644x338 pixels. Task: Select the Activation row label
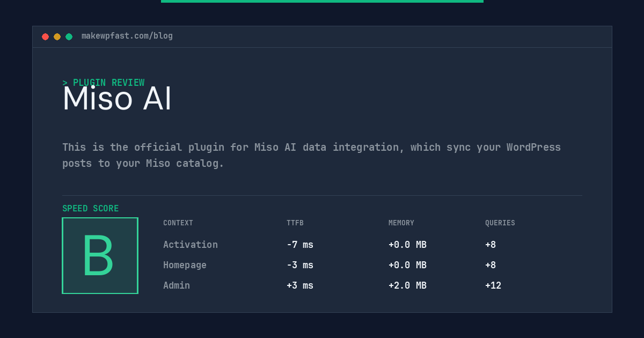click(x=191, y=245)
